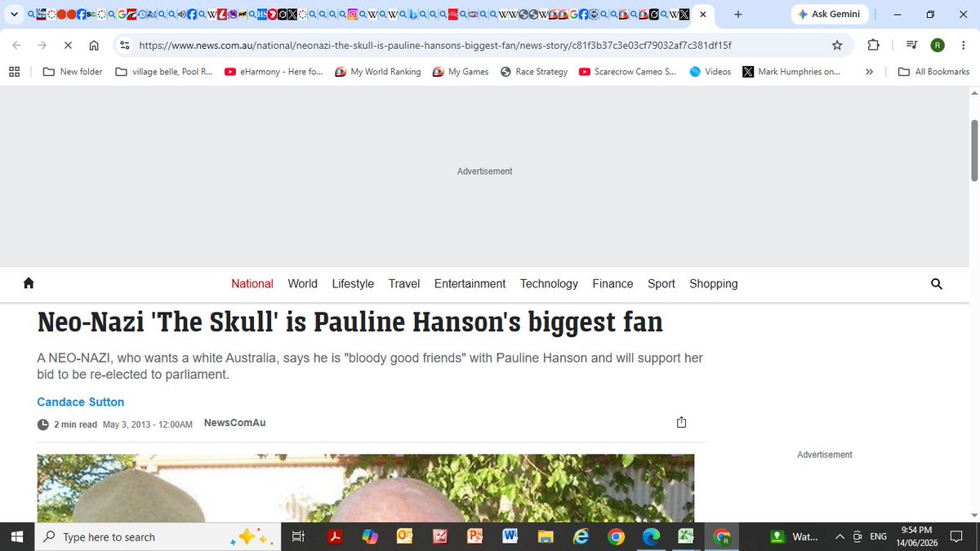Go to the Entertainment section

coord(470,283)
